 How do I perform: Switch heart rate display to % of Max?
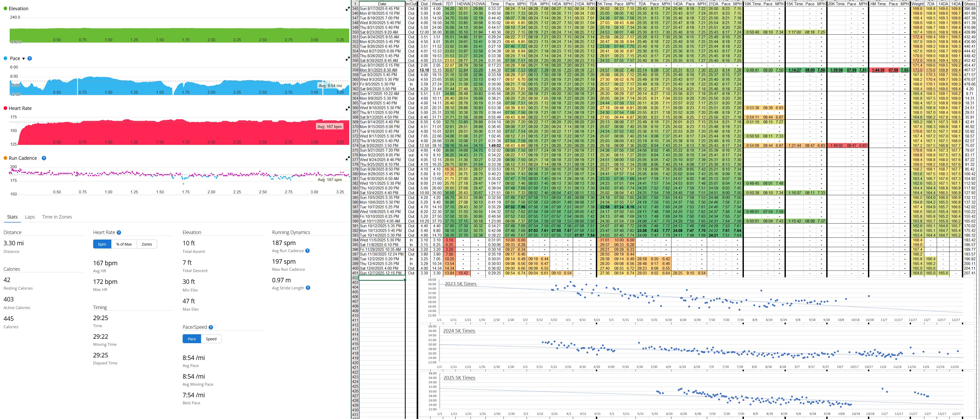pos(124,244)
